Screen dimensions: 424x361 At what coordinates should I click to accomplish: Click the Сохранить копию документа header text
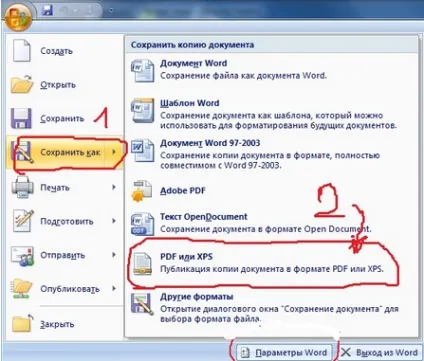pyautogui.click(x=192, y=45)
